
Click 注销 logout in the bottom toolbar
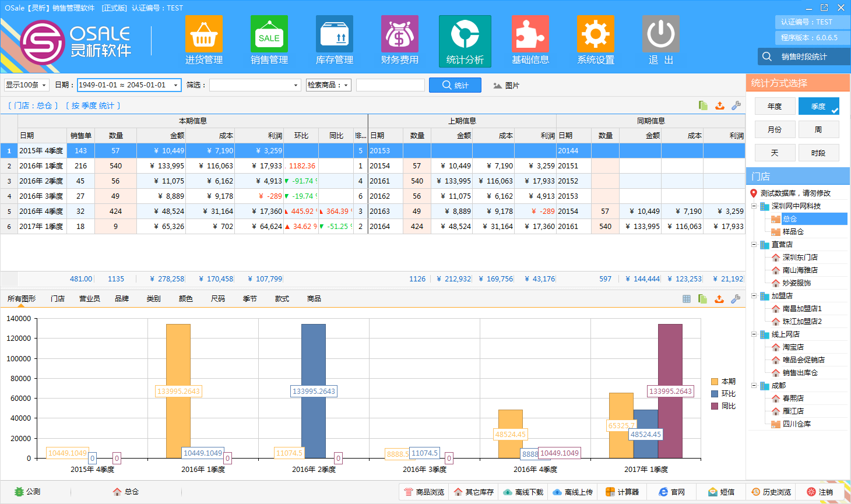pyautogui.click(x=820, y=492)
